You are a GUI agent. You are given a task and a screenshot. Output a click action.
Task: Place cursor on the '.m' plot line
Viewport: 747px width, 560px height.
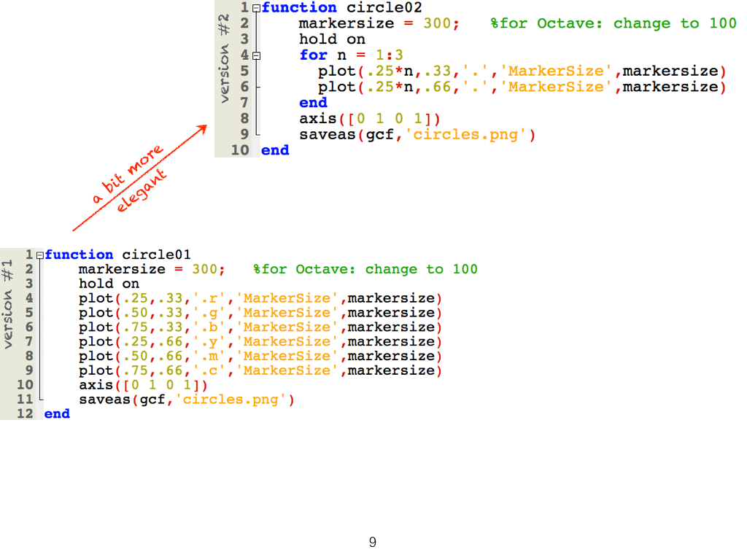[x=260, y=357]
